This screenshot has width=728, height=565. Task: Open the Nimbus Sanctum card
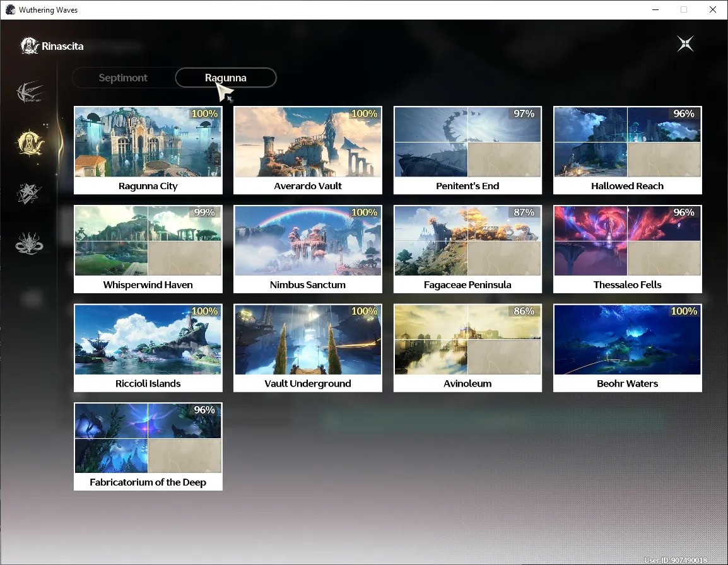[308, 249]
